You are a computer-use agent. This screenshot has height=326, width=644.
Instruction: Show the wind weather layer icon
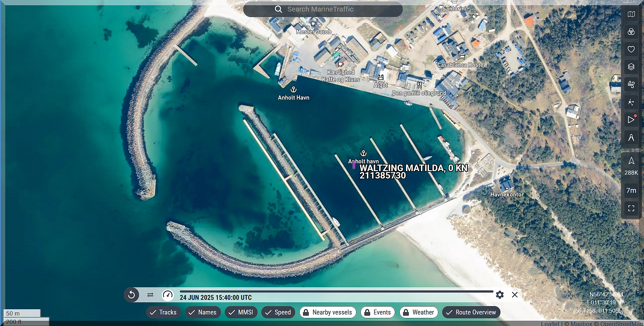631,84
